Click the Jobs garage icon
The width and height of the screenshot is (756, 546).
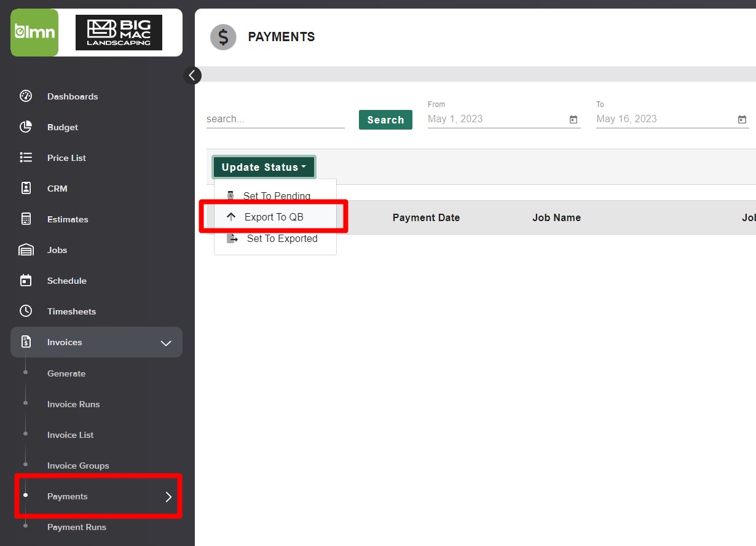click(x=26, y=249)
